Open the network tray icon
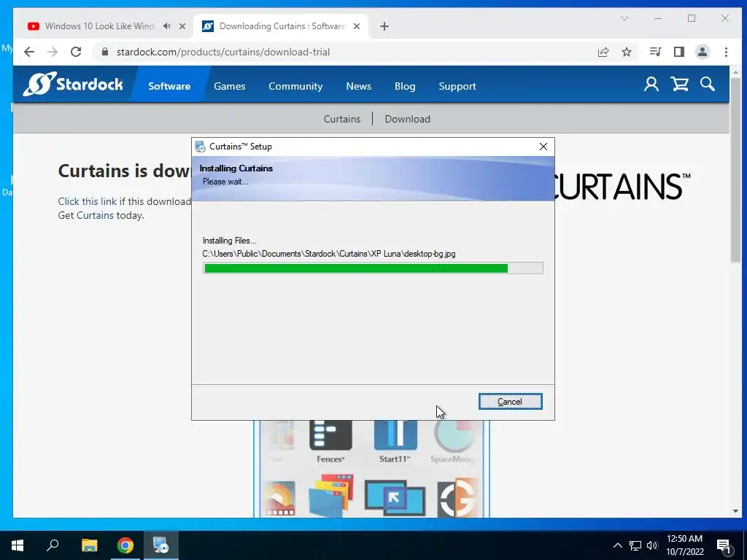This screenshot has width=747, height=560. [635, 545]
